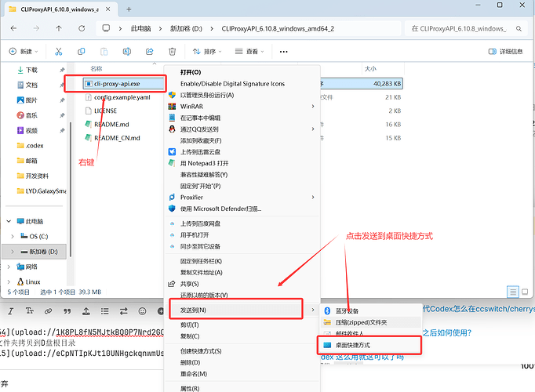The height and width of the screenshot is (392, 535).
Task: Click the Rename icon in toolbar
Action: pos(126,52)
